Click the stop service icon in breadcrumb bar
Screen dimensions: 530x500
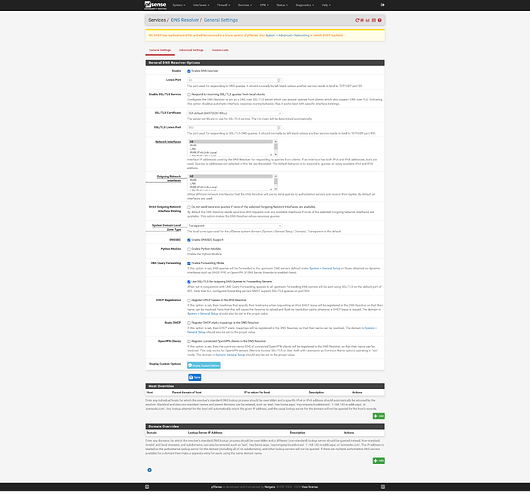point(362,20)
